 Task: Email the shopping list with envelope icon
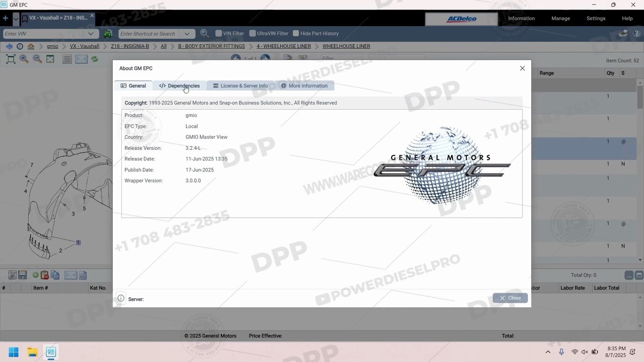click(x=70, y=276)
